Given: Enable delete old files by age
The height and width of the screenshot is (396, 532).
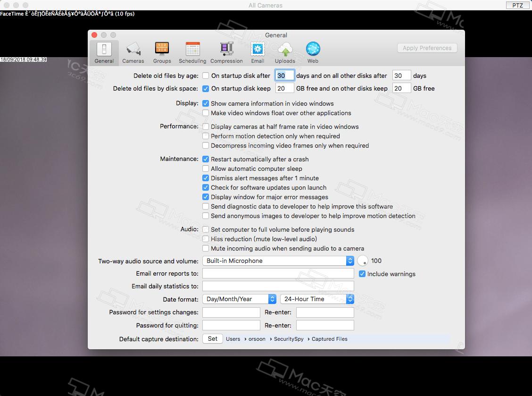Looking at the screenshot, I should [x=206, y=75].
